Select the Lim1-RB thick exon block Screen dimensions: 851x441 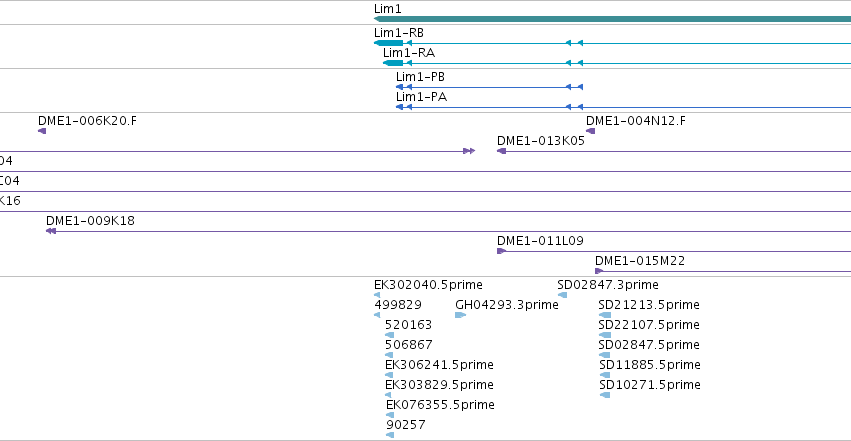pyautogui.click(x=389, y=43)
